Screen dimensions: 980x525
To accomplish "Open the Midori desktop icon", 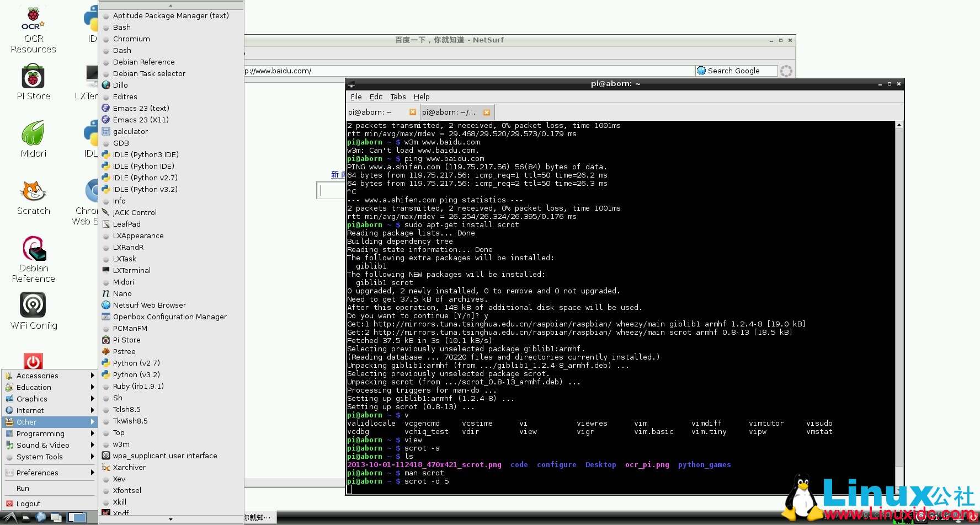I will [x=33, y=139].
